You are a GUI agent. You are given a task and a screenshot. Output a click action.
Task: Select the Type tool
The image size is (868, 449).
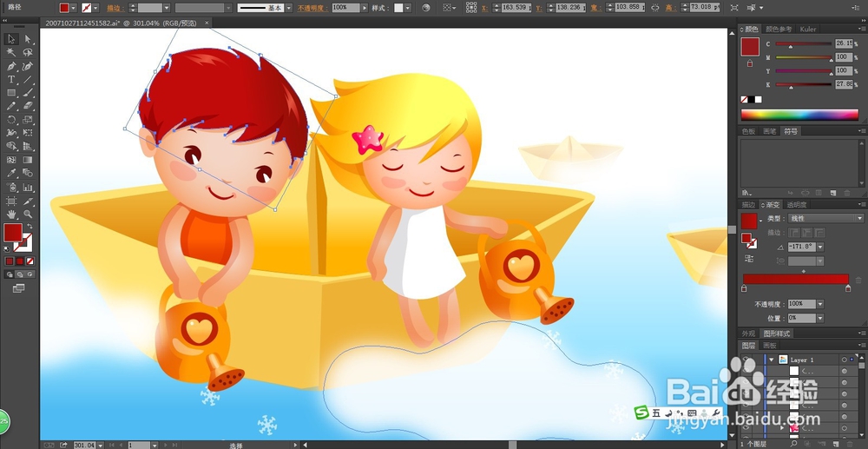[11, 79]
